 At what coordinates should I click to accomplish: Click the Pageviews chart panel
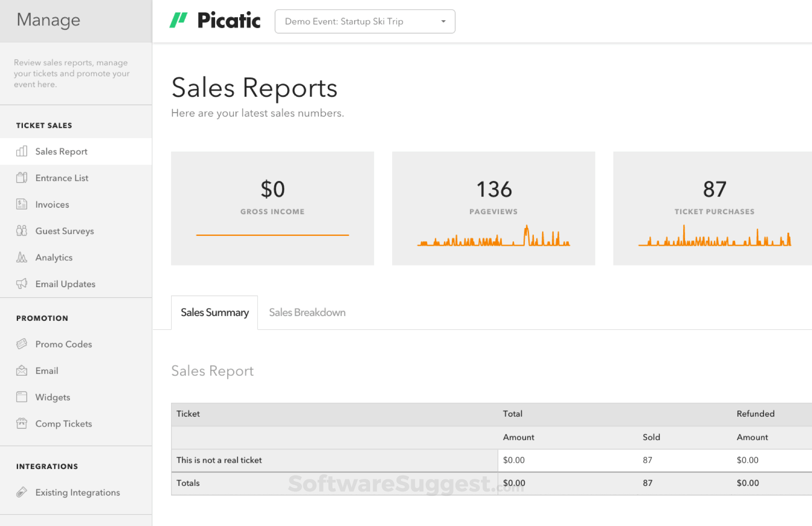click(493, 209)
